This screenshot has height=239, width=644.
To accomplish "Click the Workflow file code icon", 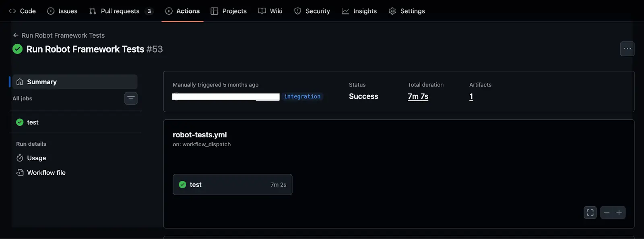I will click(x=20, y=173).
